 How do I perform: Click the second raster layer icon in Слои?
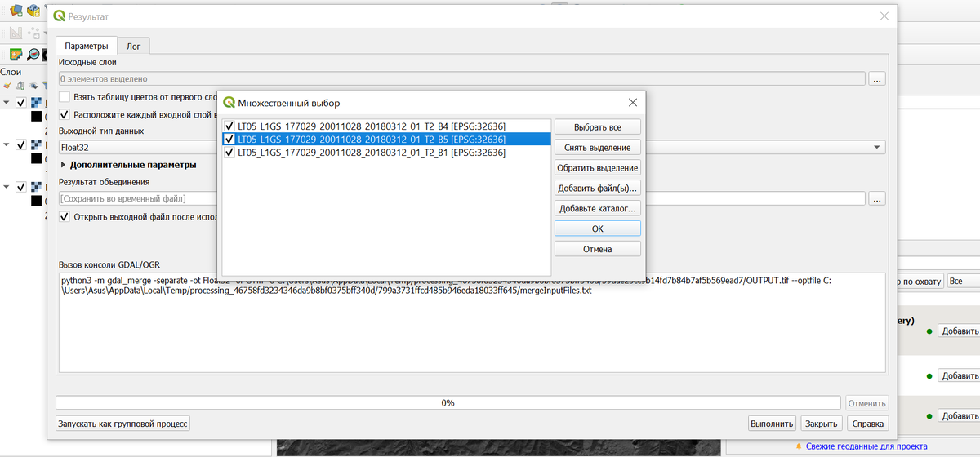[37, 144]
